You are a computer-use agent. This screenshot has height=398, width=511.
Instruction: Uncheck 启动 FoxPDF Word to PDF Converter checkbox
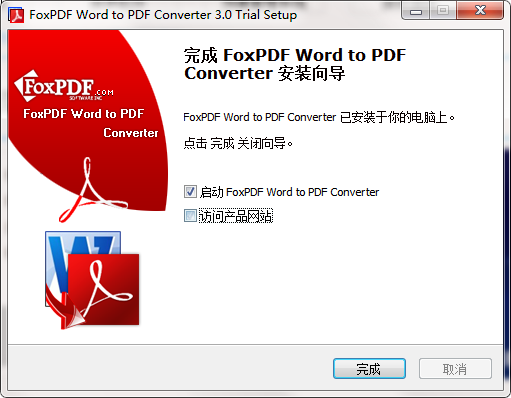pos(190,192)
